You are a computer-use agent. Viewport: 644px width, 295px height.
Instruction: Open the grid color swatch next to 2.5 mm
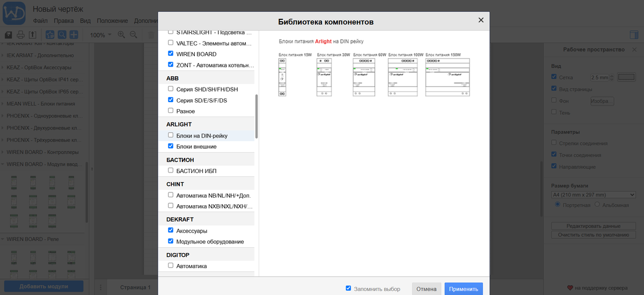[626, 77]
